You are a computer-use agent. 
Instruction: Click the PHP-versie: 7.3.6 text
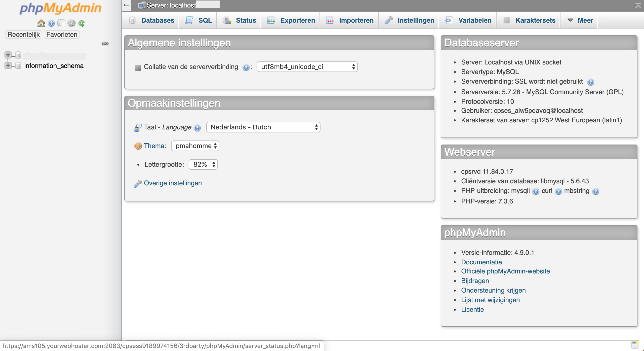[x=487, y=201]
